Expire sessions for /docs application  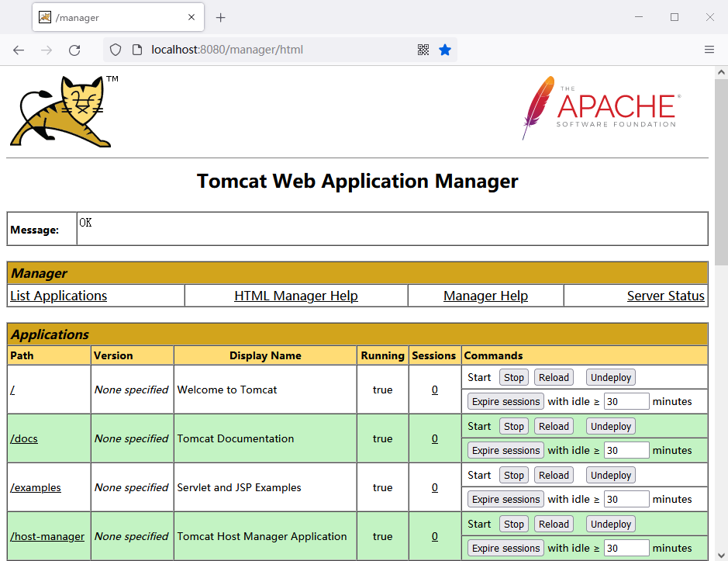point(505,450)
